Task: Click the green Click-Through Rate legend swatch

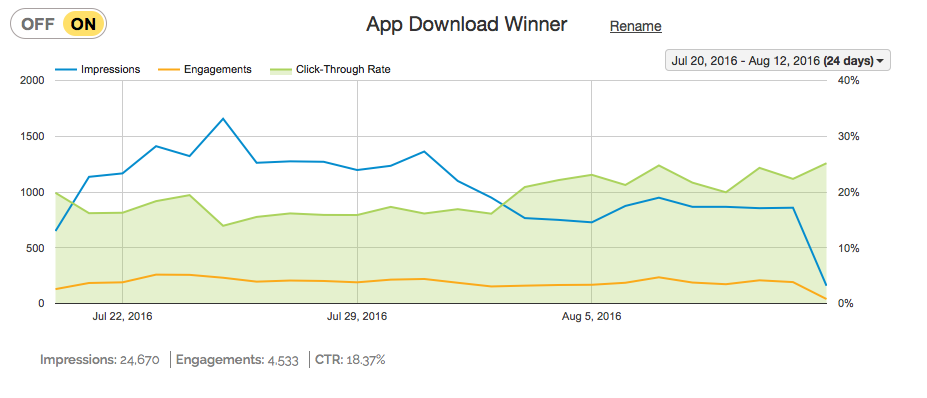Action: point(280,70)
